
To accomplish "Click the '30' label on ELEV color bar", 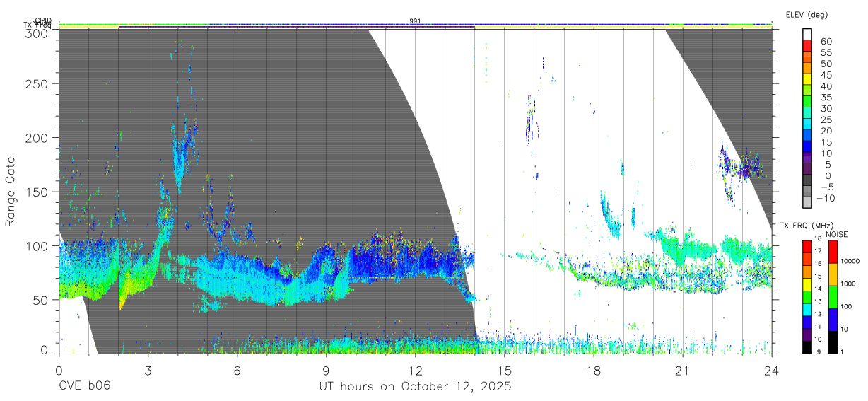I will [x=826, y=109].
